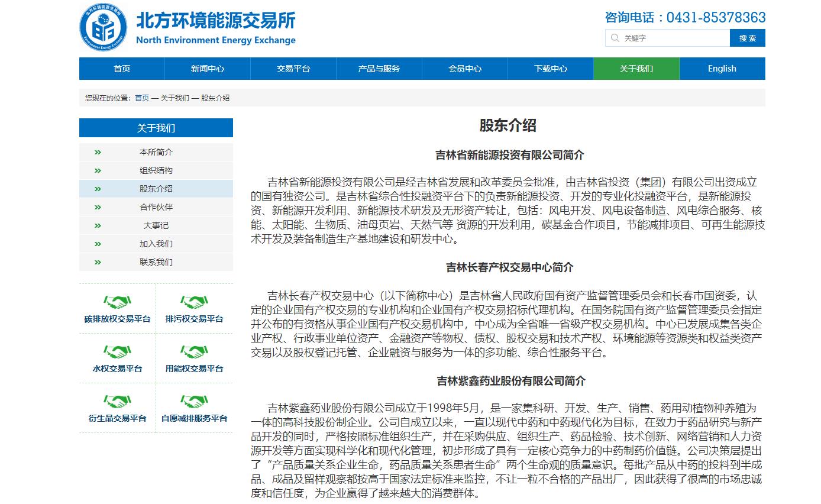Open the 自愿减排服务平台 text link

pos(194,418)
